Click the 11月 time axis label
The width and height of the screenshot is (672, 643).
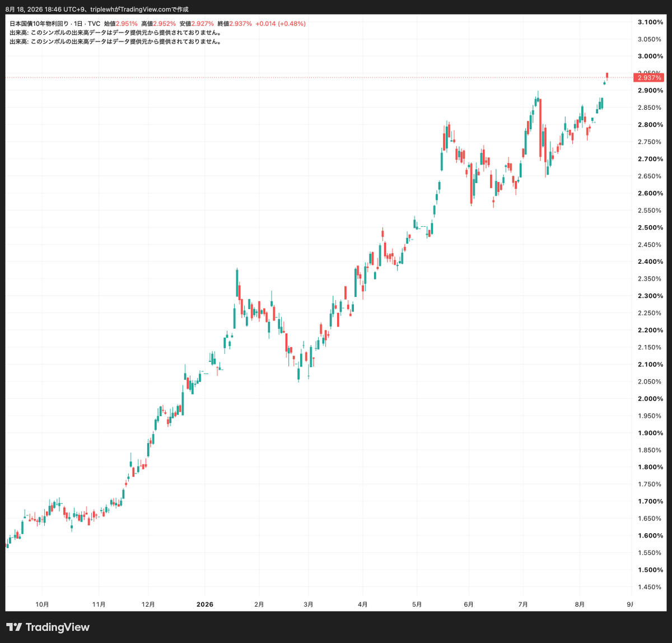99,604
